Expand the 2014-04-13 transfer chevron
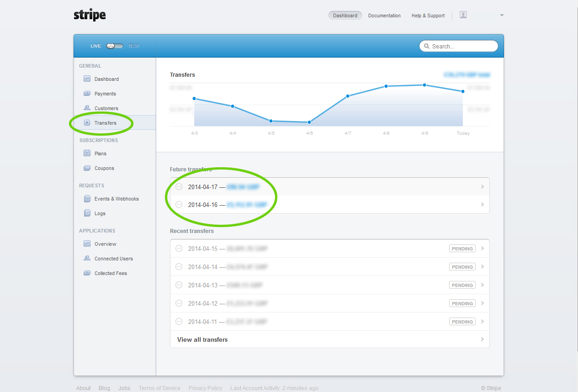 click(x=483, y=285)
